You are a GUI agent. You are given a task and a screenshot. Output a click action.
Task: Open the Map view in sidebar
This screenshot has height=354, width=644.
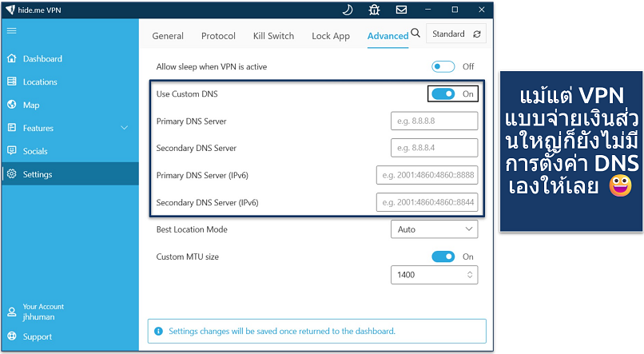(30, 105)
